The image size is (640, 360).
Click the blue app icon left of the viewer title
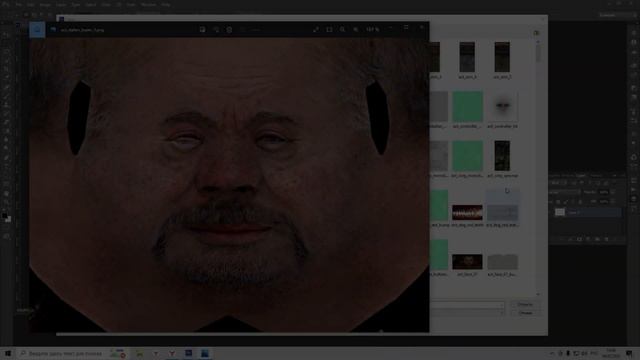(37, 30)
